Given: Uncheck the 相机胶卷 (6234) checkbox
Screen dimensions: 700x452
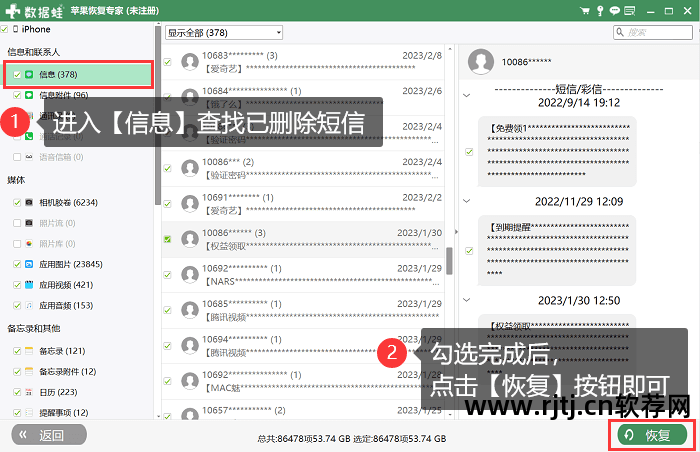Looking at the screenshot, I should click(17, 202).
